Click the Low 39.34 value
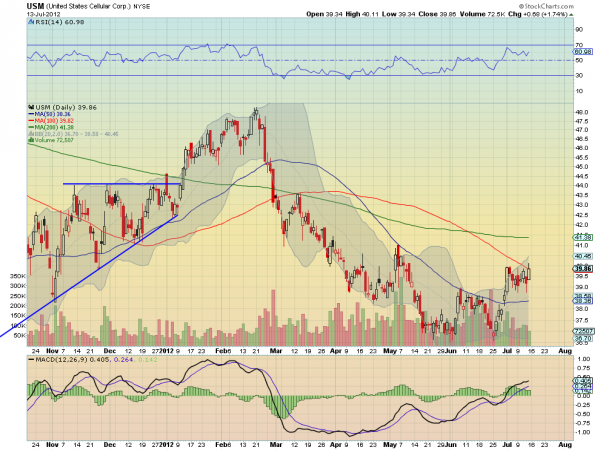 398,14
